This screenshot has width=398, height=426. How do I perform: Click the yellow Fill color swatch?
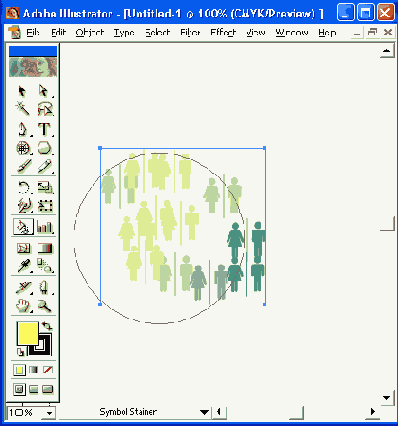(x=27, y=333)
